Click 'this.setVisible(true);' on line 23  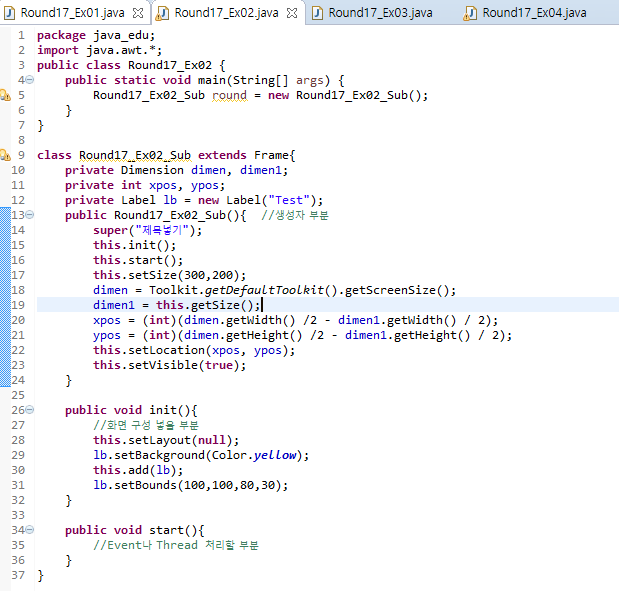tap(169, 366)
